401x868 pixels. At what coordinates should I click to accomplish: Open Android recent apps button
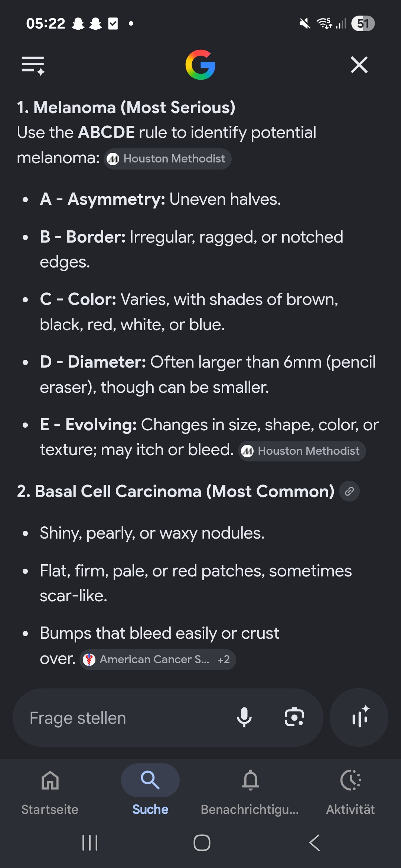click(x=90, y=843)
